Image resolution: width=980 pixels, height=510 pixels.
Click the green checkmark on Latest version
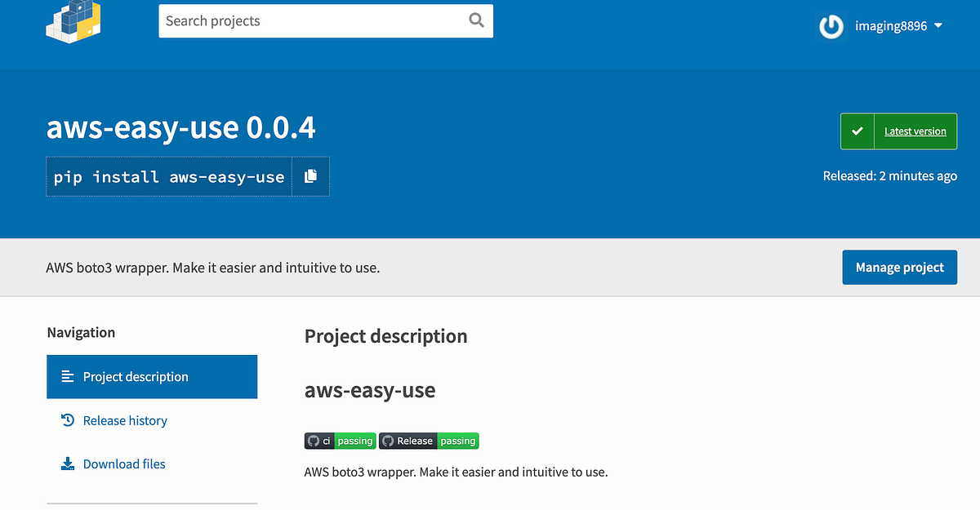click(x=857, y=130)
